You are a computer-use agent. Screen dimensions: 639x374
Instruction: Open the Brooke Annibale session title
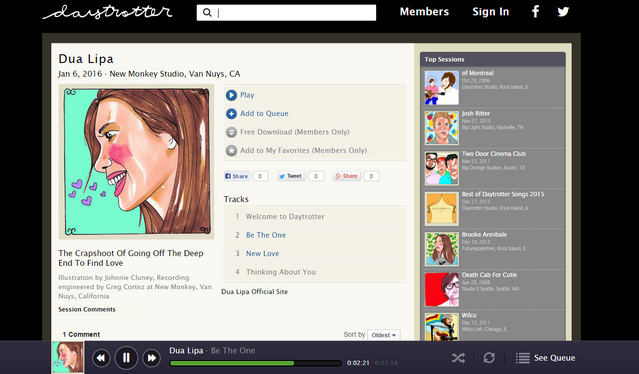pyautogui.click(x=484, y=234)
